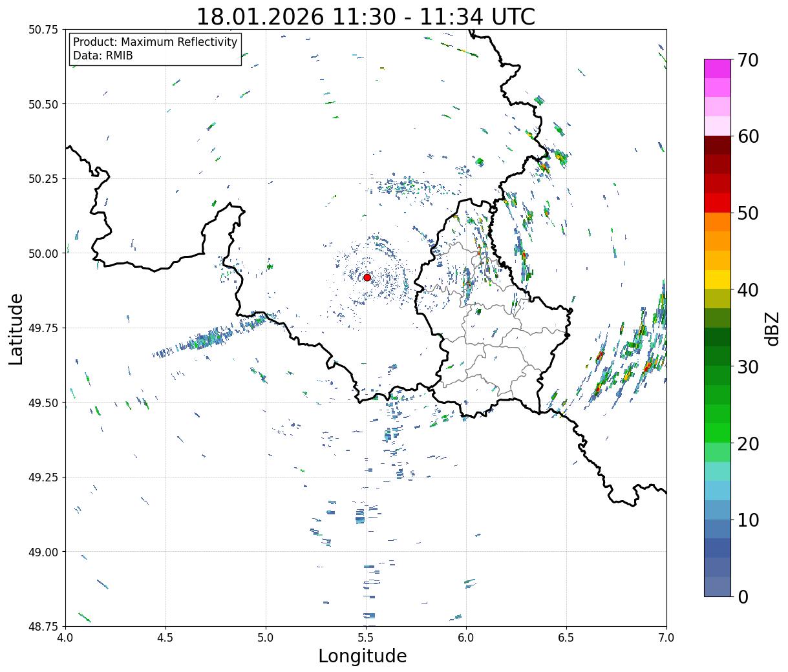Image resolution: width=788 pixels, height=672 pixels.
Task: Click the dark red colorbar segment below 60
Action: point(718,145)
